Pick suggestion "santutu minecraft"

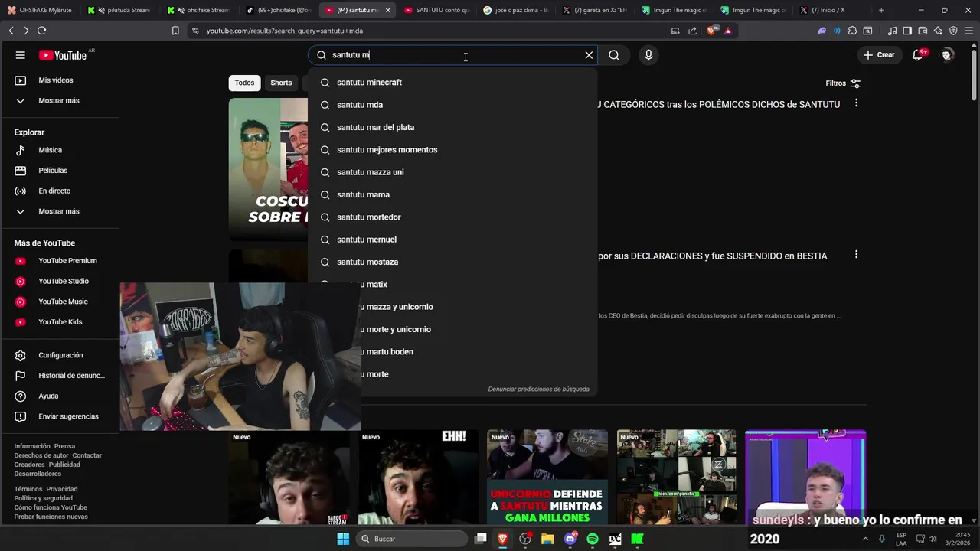click(x=452, y=83)
